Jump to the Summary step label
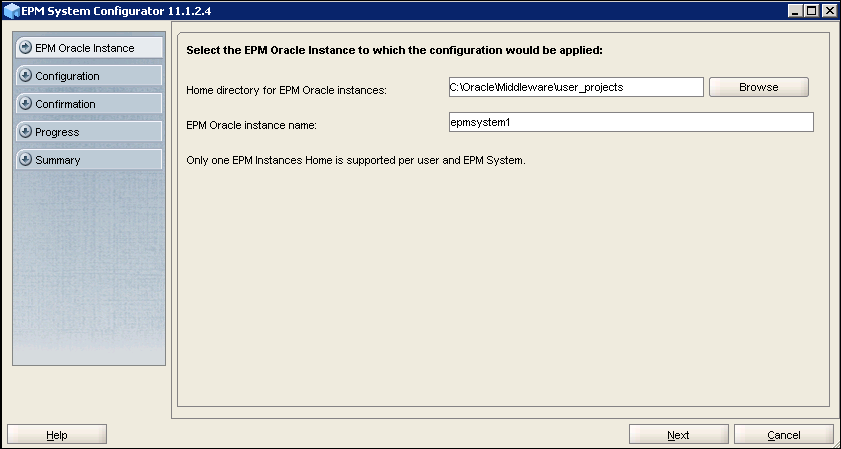This screenshot has height=449, width=841. 57,160
